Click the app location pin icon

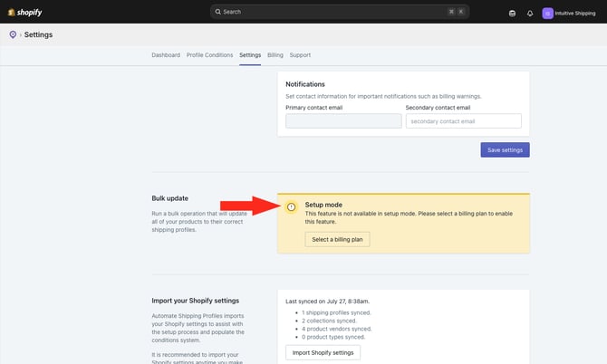[13, 34]
